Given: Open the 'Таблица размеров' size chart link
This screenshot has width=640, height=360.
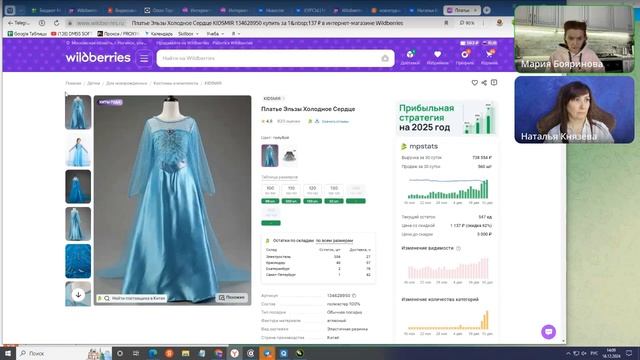Looking at the screenshot, I should click(x=279, y=177).
